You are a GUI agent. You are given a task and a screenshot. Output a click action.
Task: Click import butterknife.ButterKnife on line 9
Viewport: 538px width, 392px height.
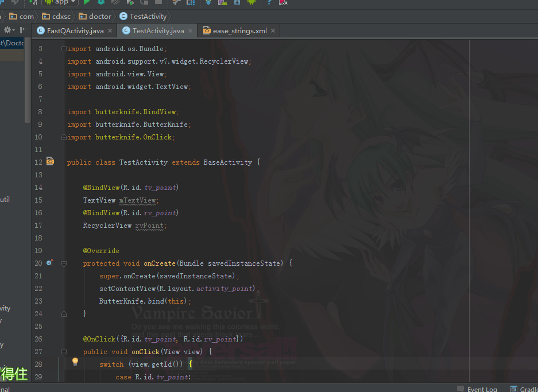coord(129,125)
